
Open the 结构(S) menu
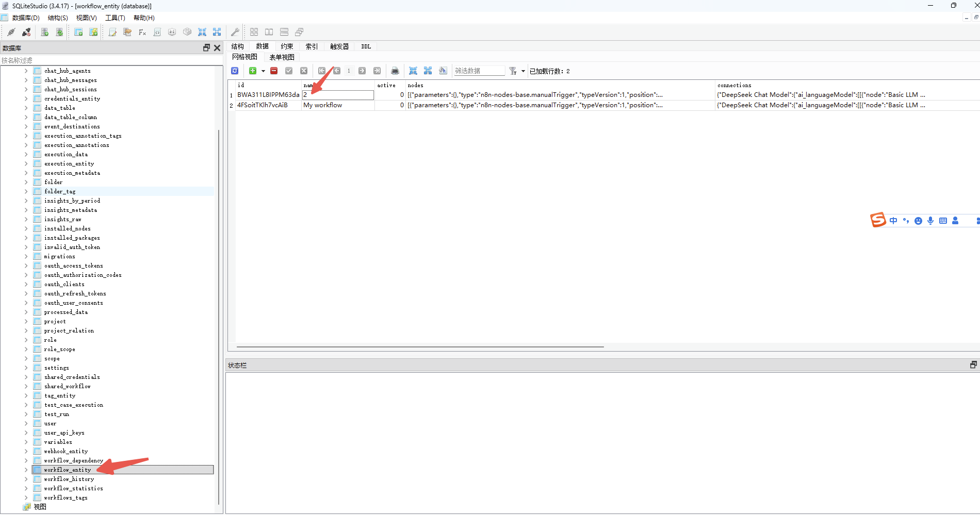(x=58, y=18)
